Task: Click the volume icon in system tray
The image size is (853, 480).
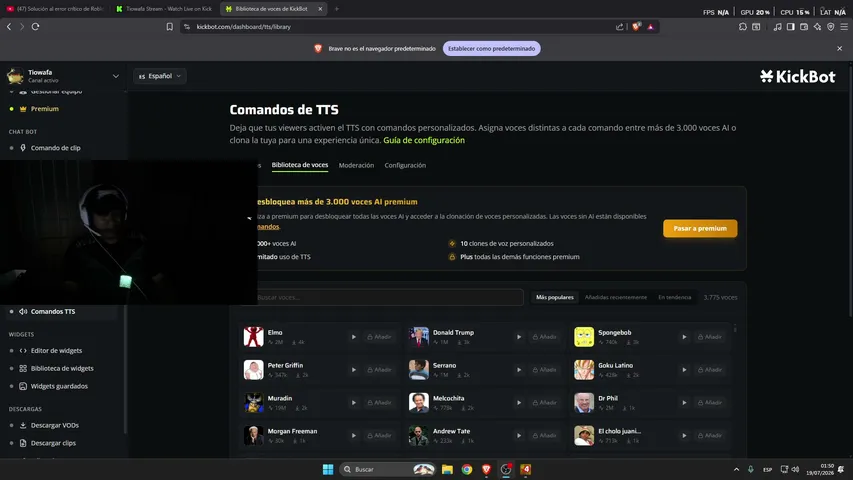Action: (795, 469)
